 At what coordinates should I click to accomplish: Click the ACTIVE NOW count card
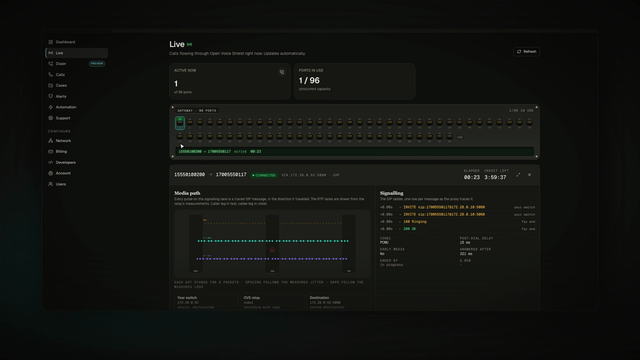click(230, 81)
